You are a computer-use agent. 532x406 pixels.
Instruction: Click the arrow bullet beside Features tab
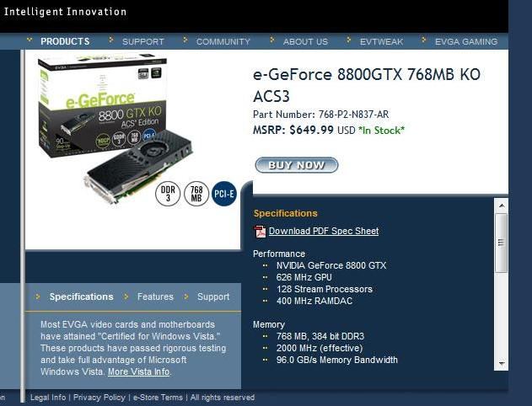126,296
